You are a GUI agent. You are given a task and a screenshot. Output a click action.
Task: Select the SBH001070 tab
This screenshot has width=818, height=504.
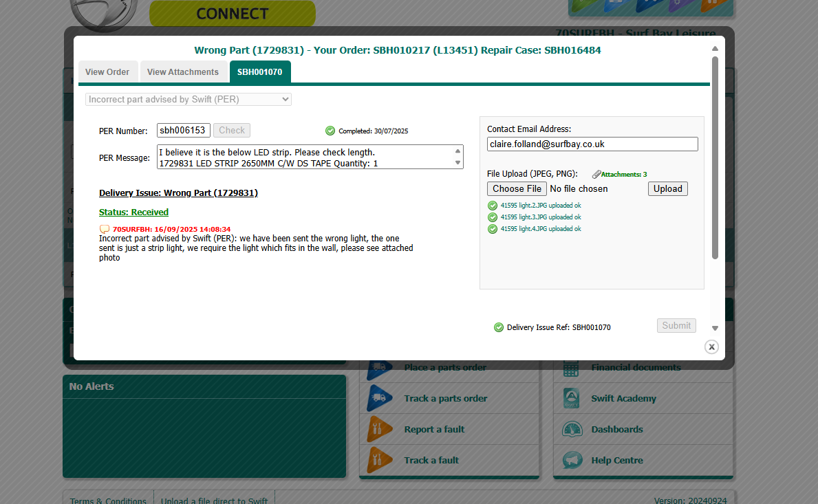pyautogui.click(x=260, y=72)
